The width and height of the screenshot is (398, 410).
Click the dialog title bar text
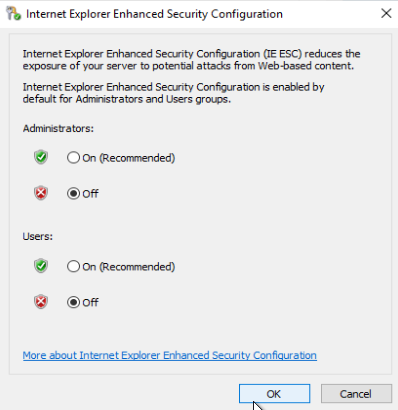[x=154, y=14]
